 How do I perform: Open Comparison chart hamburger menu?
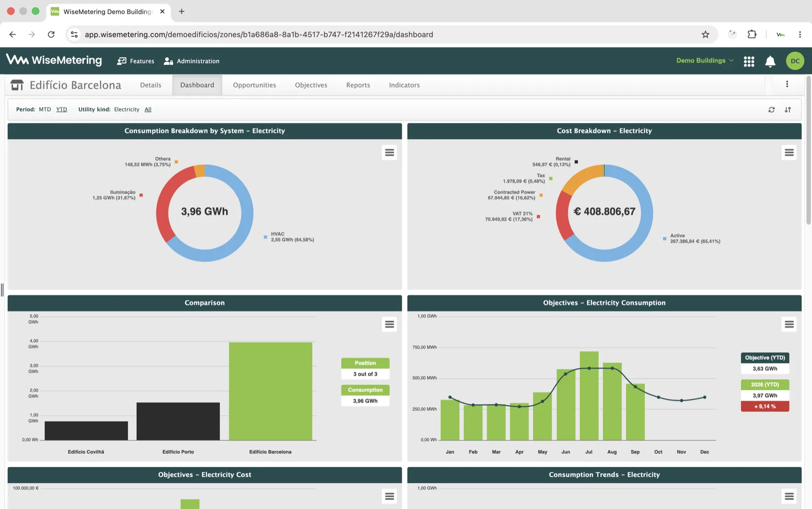[x=389, y=325]
